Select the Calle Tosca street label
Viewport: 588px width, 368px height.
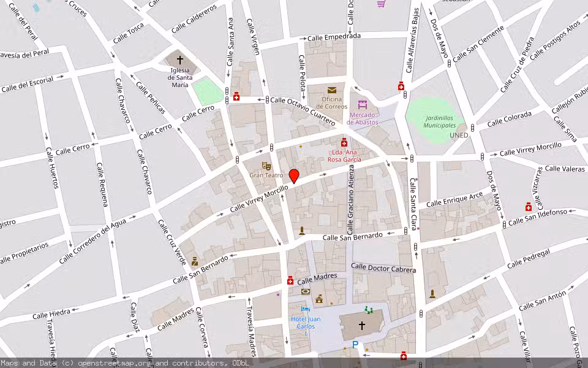point(128,33)
